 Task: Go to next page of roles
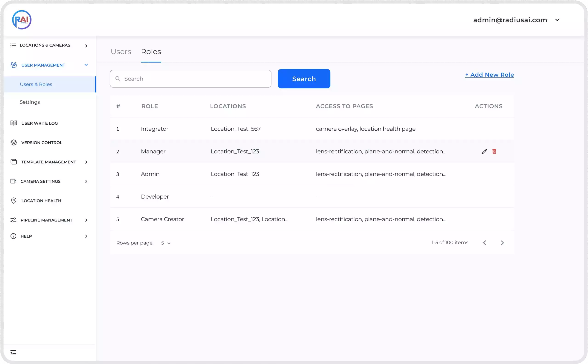click(502, 243)
